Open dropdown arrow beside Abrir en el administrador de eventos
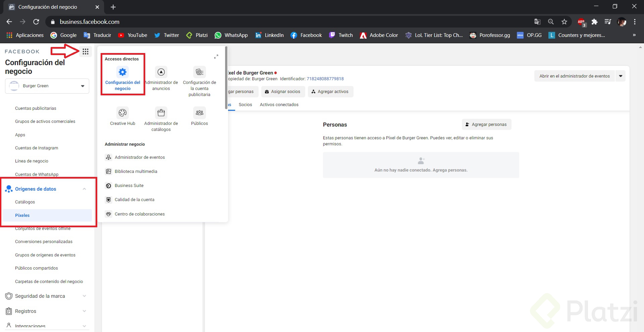This screenshot has width=644, height=332. [x=621, y=76]
